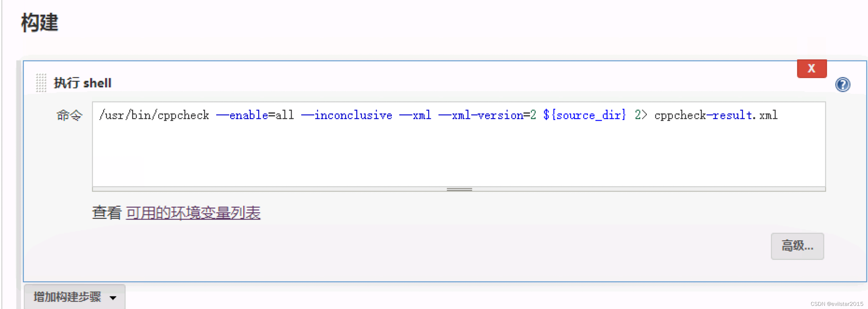The image size is (868, 309).
Task: Click the command box resize grip bar
Action: coord(459,189)
